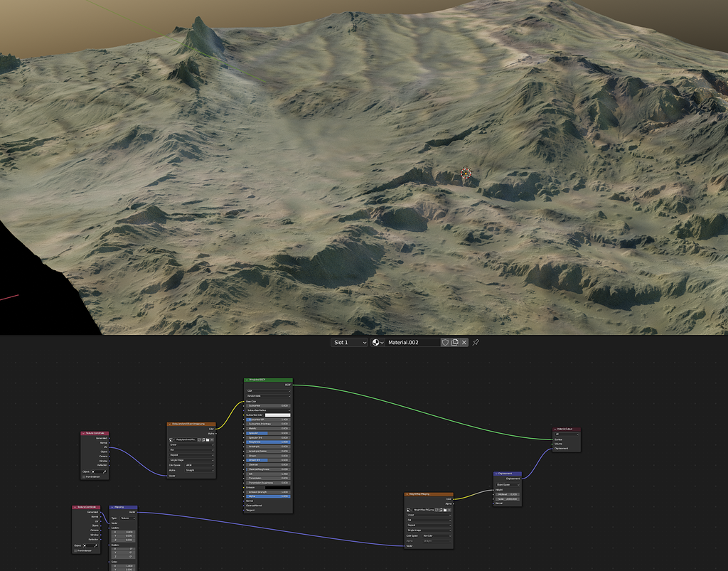Screen dimensions: 728x571
Task: Open image folder icon in HeightMap.PNG node
Action: tap(445, 510)
